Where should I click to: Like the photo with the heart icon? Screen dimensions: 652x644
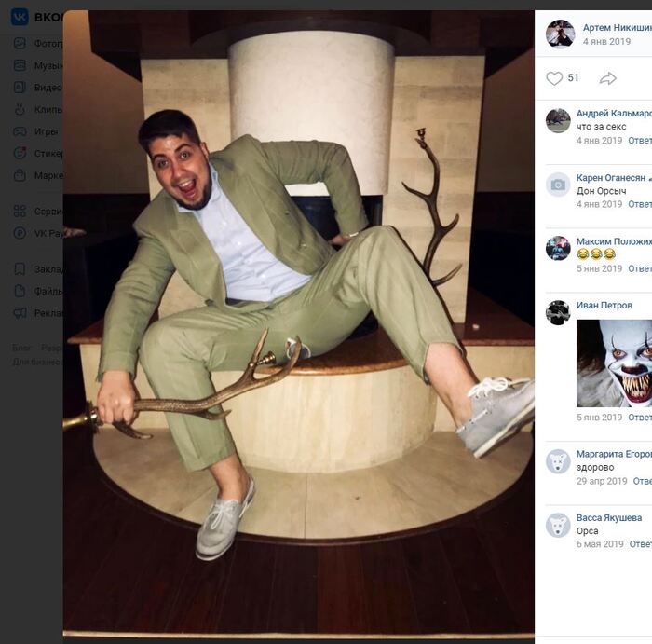(x=554, y=78)
